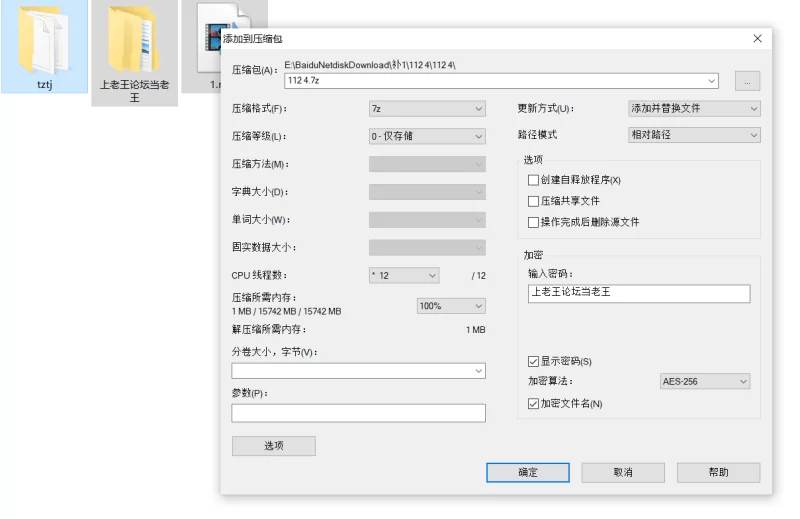Open the 压缩格式 7z dropdown
This screenshot has width=800, height=519.
[427, 109]
